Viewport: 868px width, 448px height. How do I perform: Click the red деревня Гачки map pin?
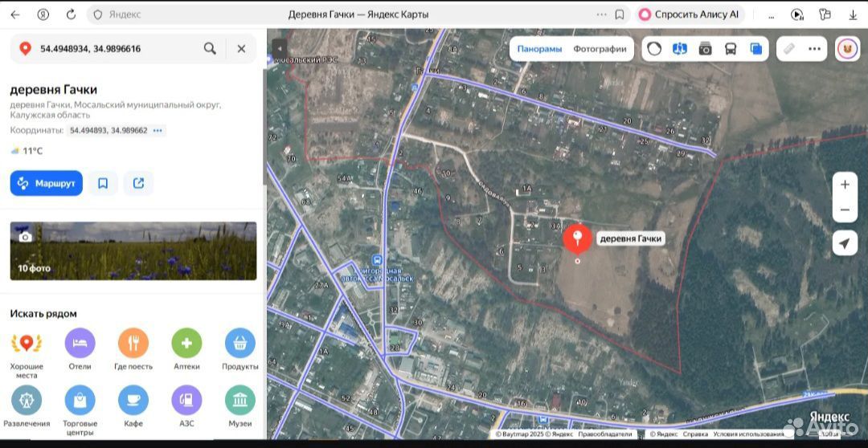577,239
